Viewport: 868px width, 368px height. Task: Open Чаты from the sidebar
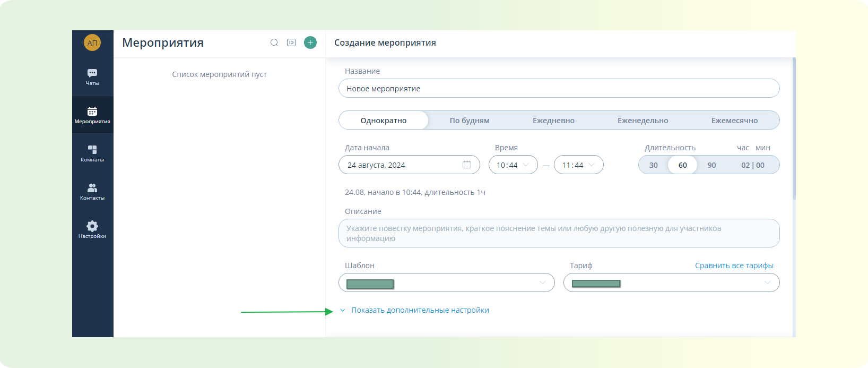(92, 76)
